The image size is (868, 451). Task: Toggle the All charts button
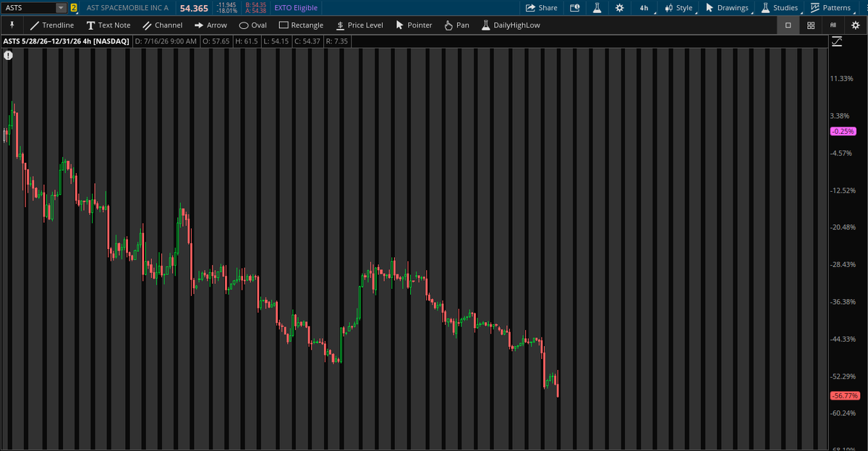[x=833, y=25]
